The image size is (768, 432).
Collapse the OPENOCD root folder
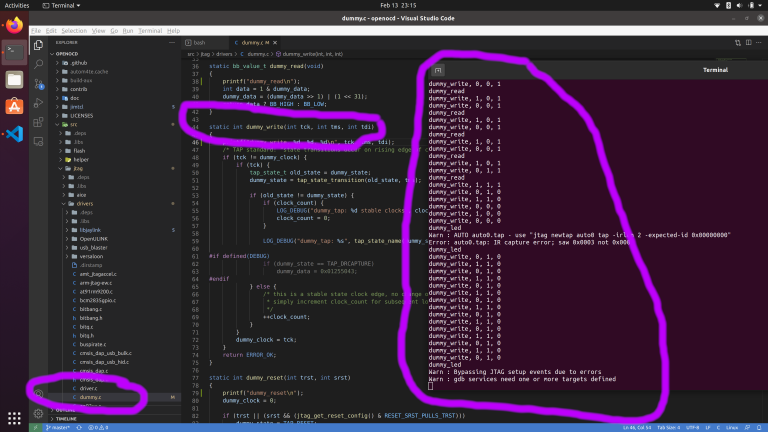point(67,54)
